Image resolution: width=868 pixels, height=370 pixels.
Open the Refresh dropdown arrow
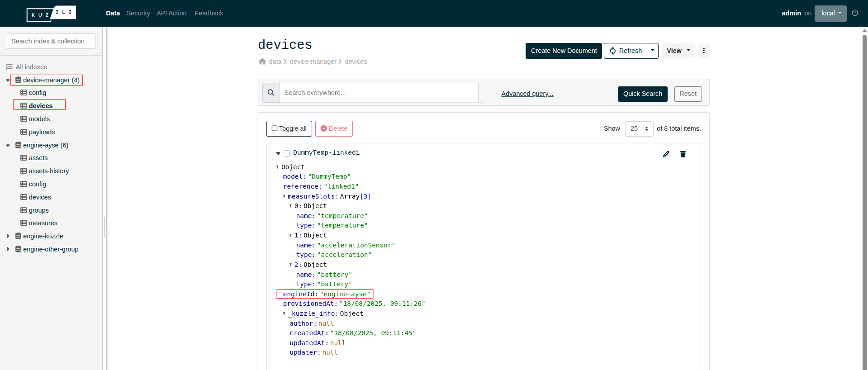click(652, 51)
